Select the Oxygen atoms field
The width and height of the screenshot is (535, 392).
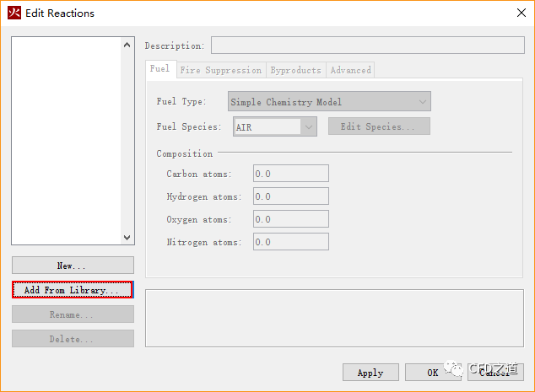pyautogui.click(x=290, y=219)
